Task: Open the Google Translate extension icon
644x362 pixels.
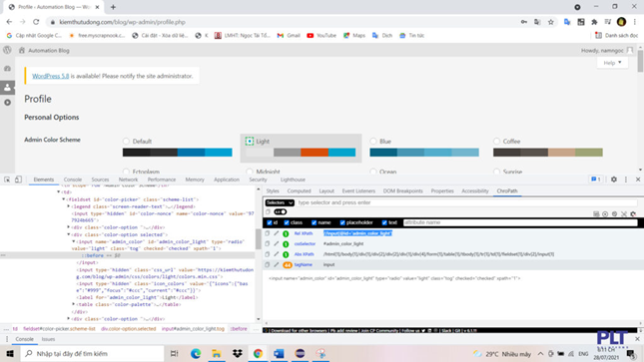Action: 567,22
